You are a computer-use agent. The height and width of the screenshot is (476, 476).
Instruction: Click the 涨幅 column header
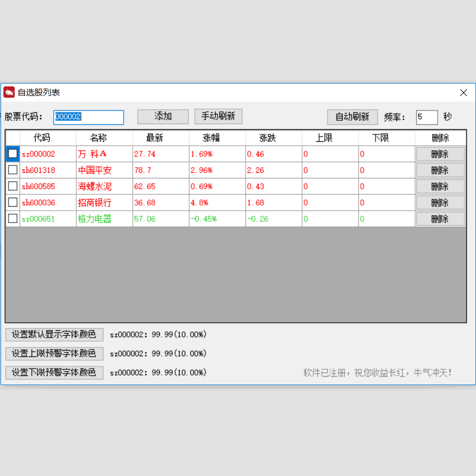tap(217, 138)
